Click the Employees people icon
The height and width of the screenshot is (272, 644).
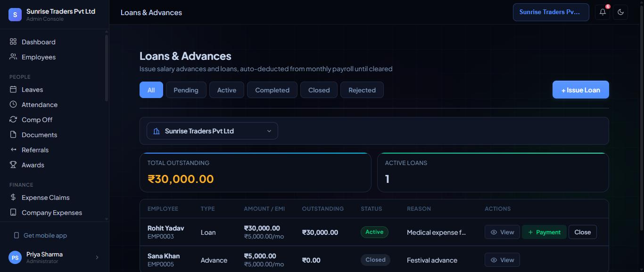(x=13, y=57)
